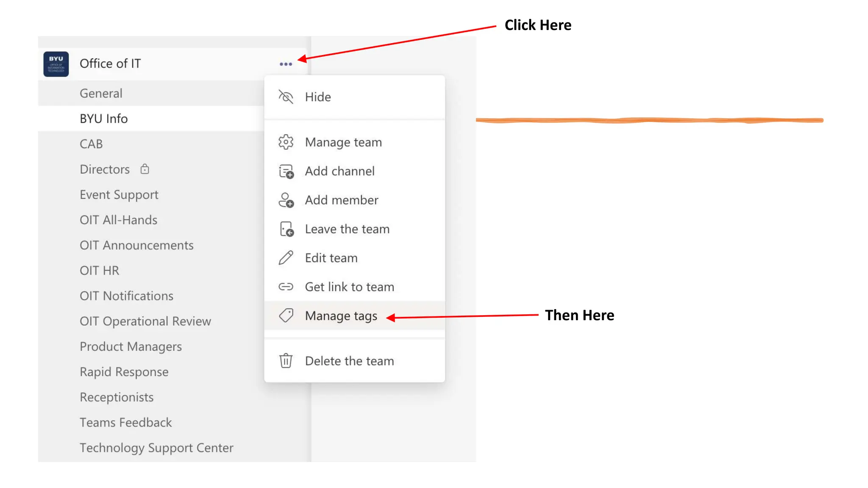Click the Add channel icon
This screenshot has height=488, width=868.
286,172
